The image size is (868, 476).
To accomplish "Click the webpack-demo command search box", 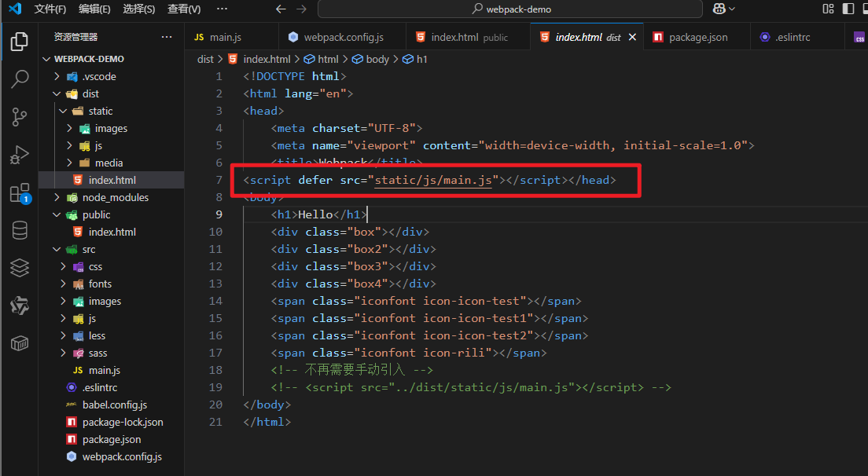I will (509, 9).
